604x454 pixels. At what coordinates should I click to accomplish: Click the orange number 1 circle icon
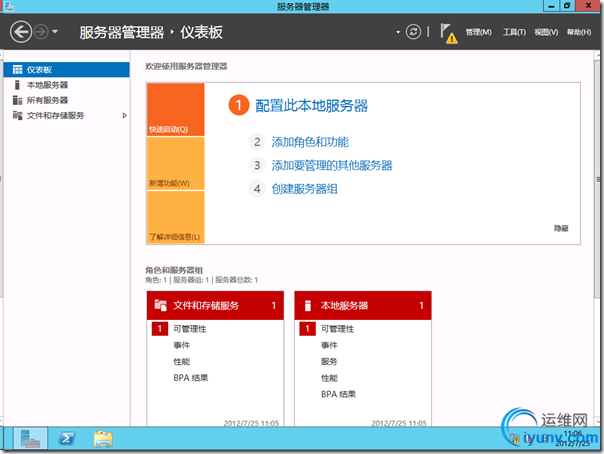238,105
